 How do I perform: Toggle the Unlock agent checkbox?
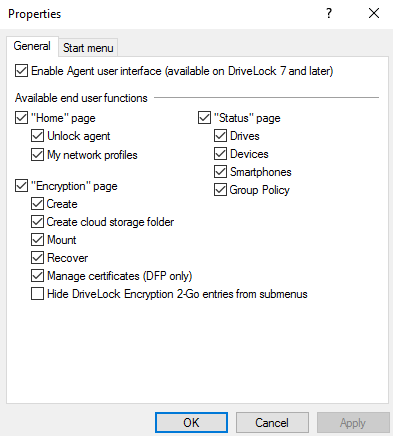37,136
